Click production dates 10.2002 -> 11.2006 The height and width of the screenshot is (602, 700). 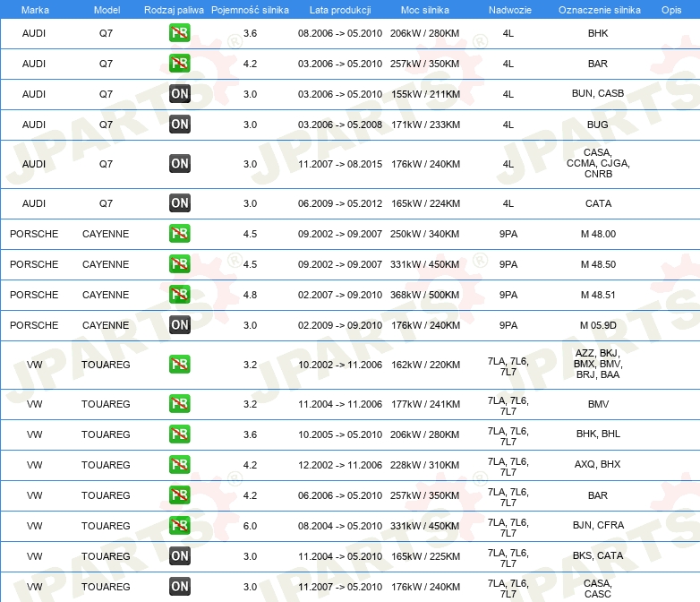click(x=340, y=365)
